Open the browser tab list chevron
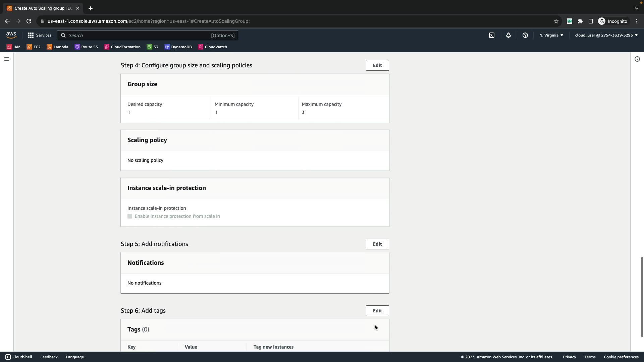This screenshot has width=644, height=362. [637, 8]
